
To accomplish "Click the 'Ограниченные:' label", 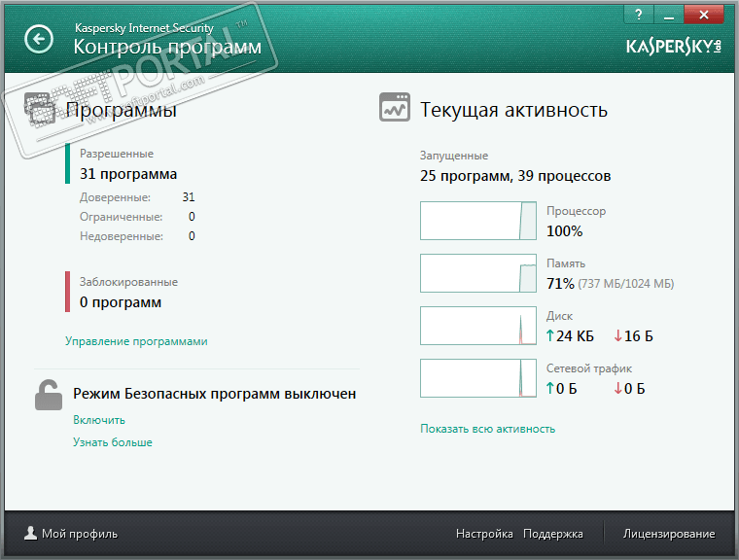I will coord(122,217).
